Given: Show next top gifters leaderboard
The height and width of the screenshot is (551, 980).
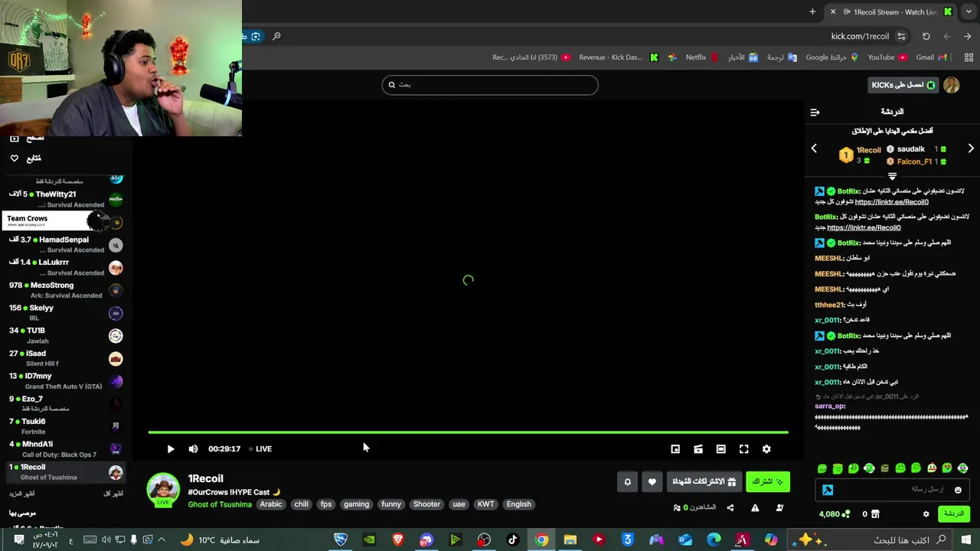Looking at the screenshot, I should (x=971, y=148).
